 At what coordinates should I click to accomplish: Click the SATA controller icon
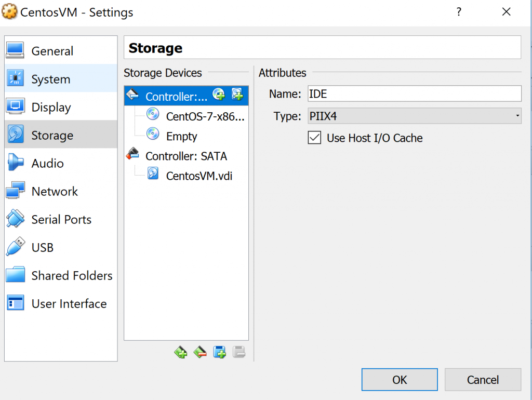point(132,153)
